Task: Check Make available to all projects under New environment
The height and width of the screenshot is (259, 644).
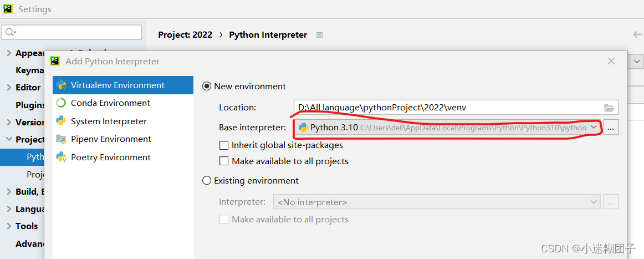Action: click(x=224, y=161)
